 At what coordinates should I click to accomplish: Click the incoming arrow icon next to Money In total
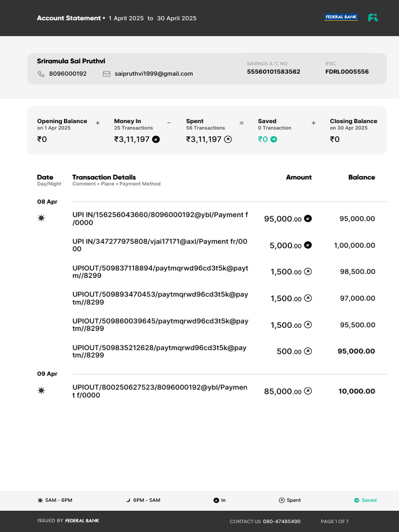(x=156, y=139)
